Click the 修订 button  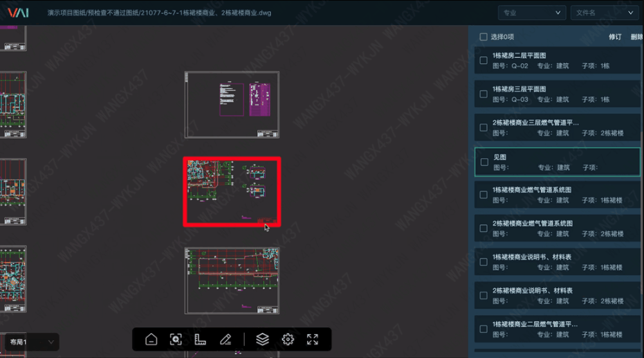(x=615, y=37)
